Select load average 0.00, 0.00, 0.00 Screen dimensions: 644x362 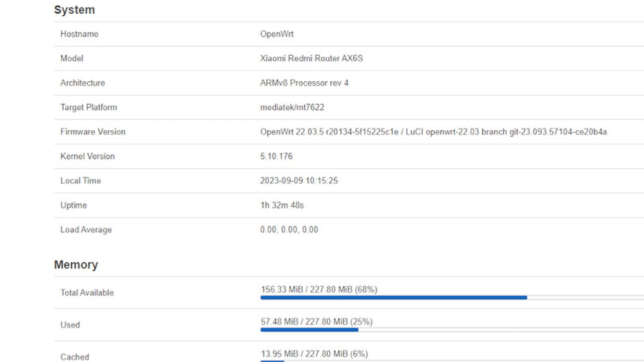[289, 230]
